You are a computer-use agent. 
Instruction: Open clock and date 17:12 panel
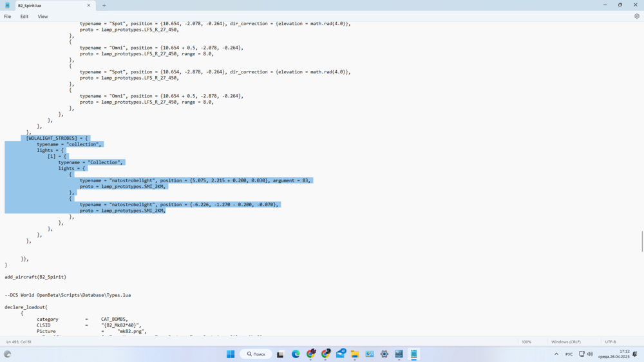tap(614, 354)
